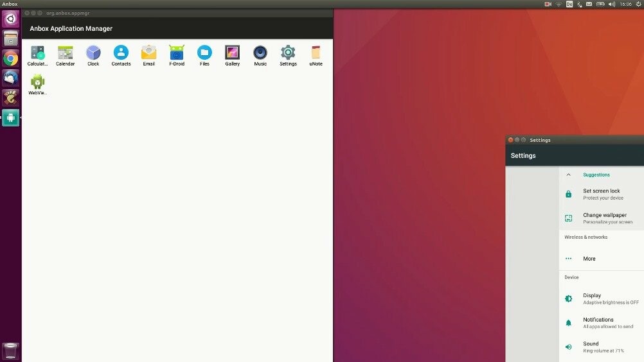Image resolution: width=644 pixels, height=362 pixels.
Task: Open the Contacts app icon
Action: pyautogui.click(x=121, y=53)
